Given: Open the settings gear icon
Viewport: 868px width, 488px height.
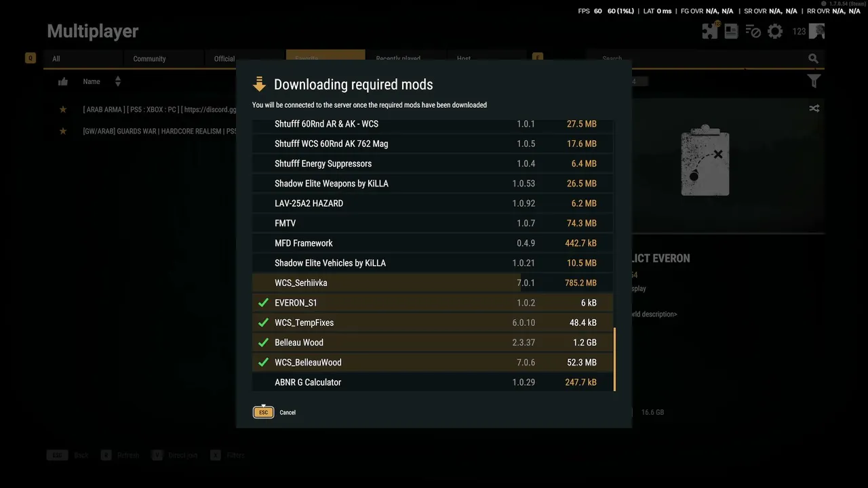Looking at the screenshot, I should click(x=775, y=31).
